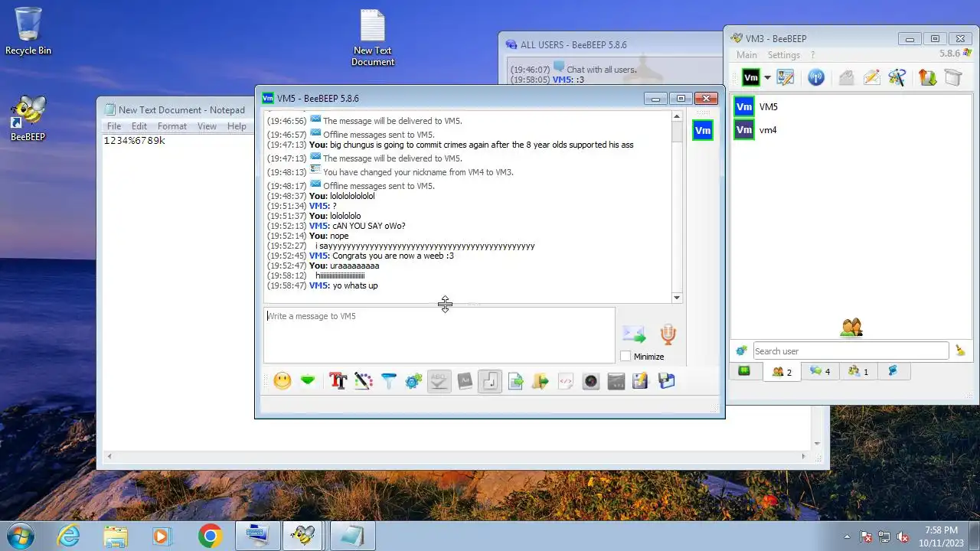Open the font color pencil icon

click(364, 380)
